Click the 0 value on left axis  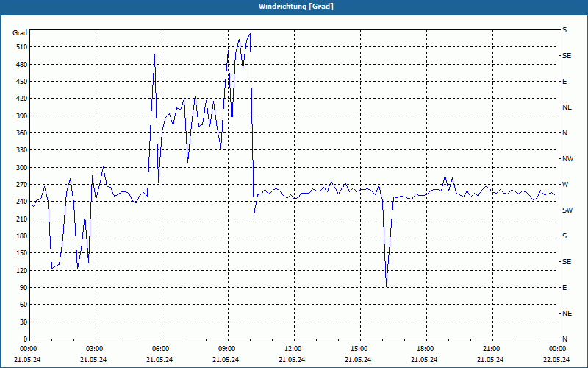25,339
